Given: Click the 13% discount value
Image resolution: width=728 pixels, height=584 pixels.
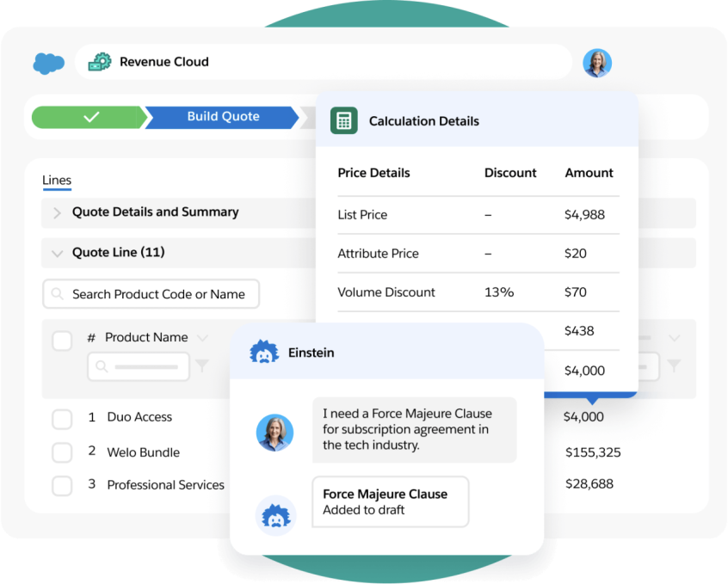Looking at the screenshot, I should coord(499,292).
